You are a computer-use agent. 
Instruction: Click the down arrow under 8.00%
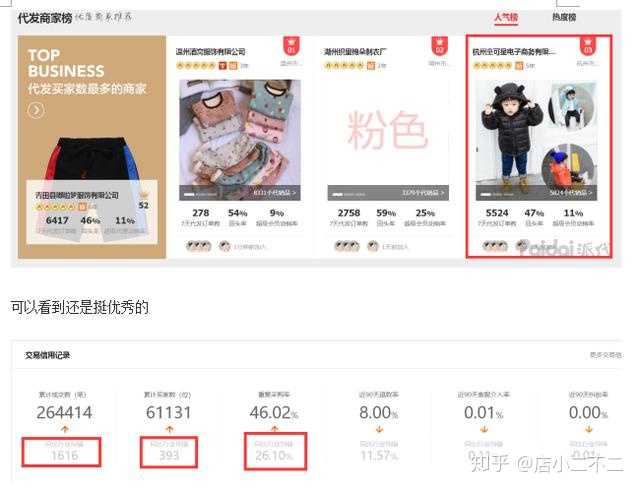[379, 429]
